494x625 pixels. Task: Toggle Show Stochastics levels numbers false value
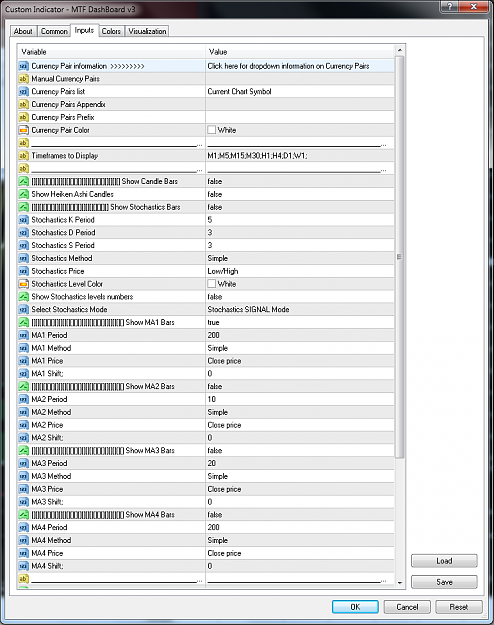[300, 297]
